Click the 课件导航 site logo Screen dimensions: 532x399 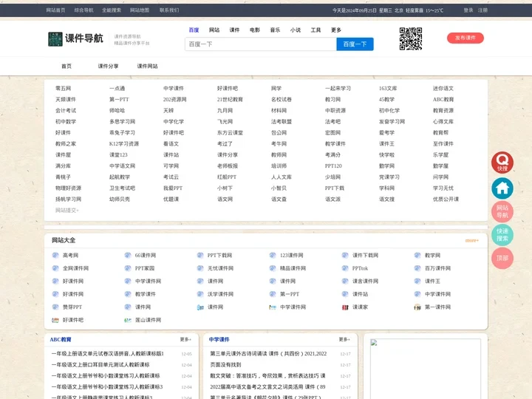tap(75, 38)
